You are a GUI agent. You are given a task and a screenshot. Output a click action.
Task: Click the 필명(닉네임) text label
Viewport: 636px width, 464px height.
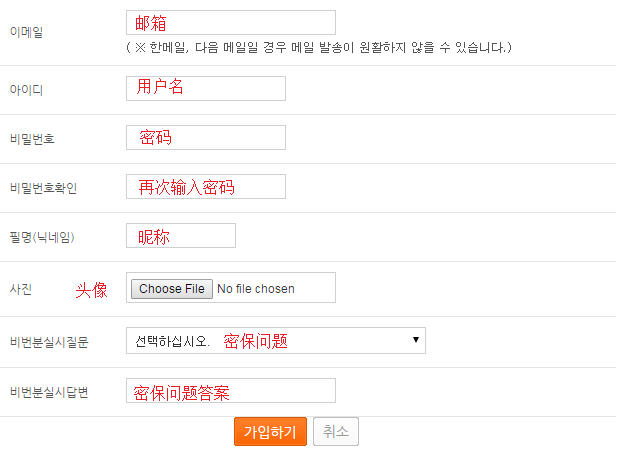coord(42,237)
